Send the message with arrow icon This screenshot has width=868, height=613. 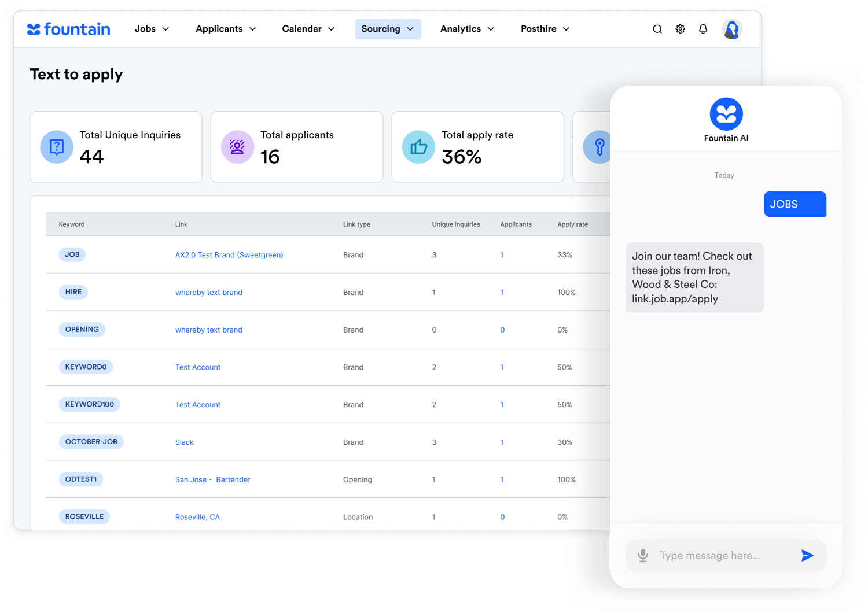coord(807,556)
